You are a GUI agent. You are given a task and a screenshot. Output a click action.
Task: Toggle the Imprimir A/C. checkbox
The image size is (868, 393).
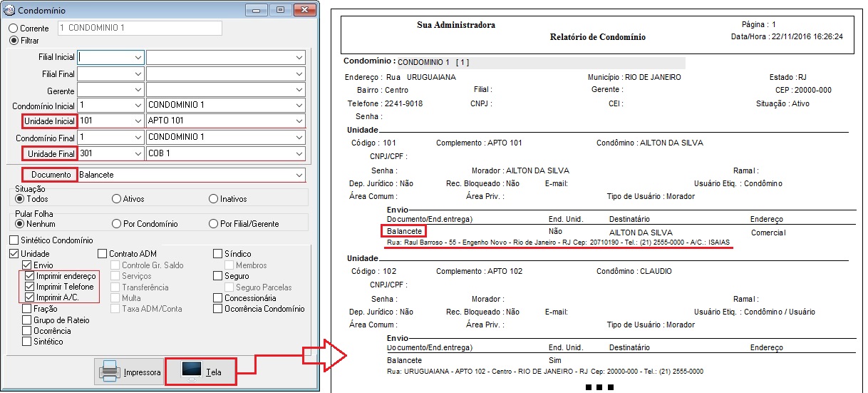[x=29, y=297]
